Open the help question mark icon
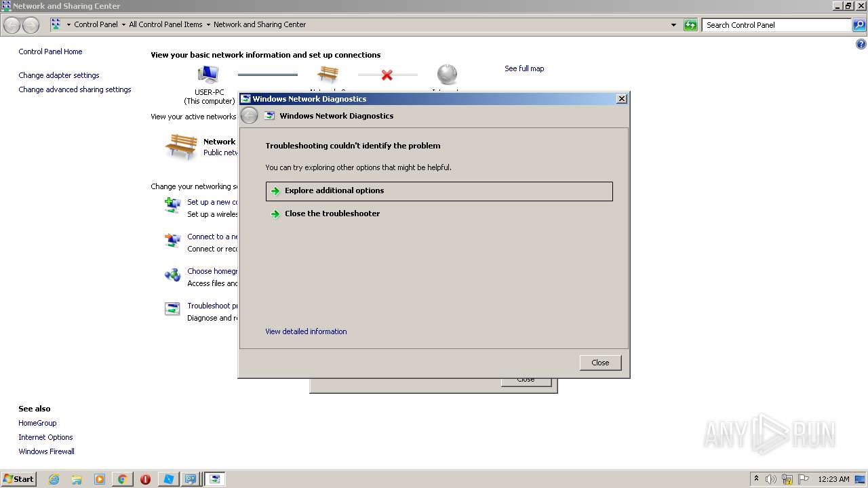The height and width of the screenshot is (488, 868). [x=861, y=45]
